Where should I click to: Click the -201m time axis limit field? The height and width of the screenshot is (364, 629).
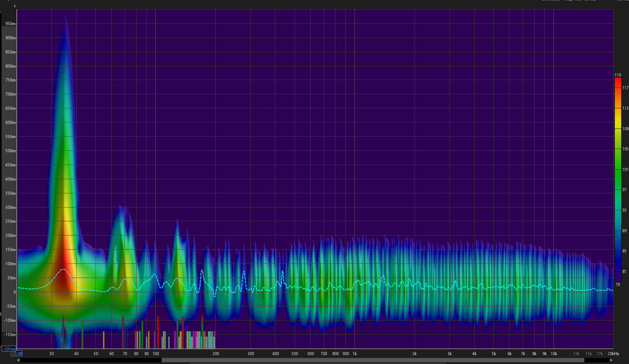click(9, 349)
